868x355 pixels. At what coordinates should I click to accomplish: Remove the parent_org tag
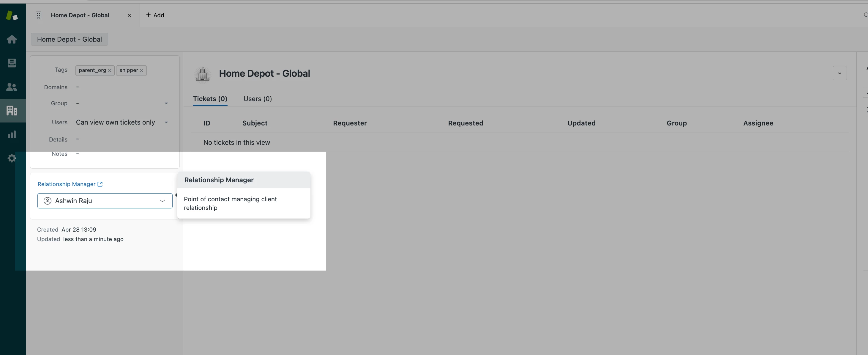click(x=110, y=71)
